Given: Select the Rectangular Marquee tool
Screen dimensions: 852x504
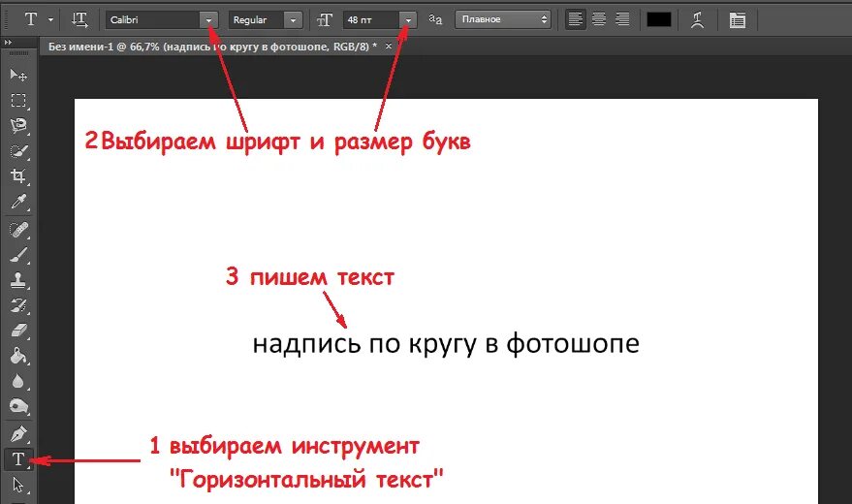Looking at the screenshot, I should point(18,101).
